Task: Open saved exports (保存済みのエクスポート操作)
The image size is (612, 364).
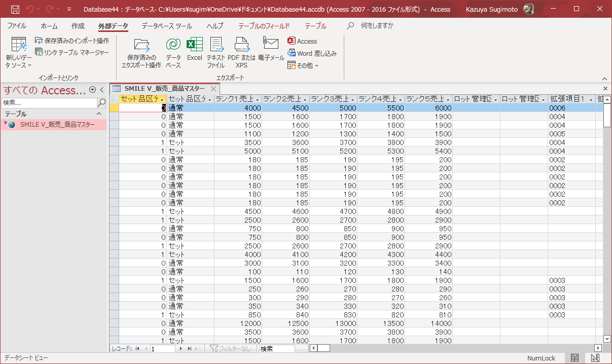Action: pyautogui.click(x=141, y=52)
